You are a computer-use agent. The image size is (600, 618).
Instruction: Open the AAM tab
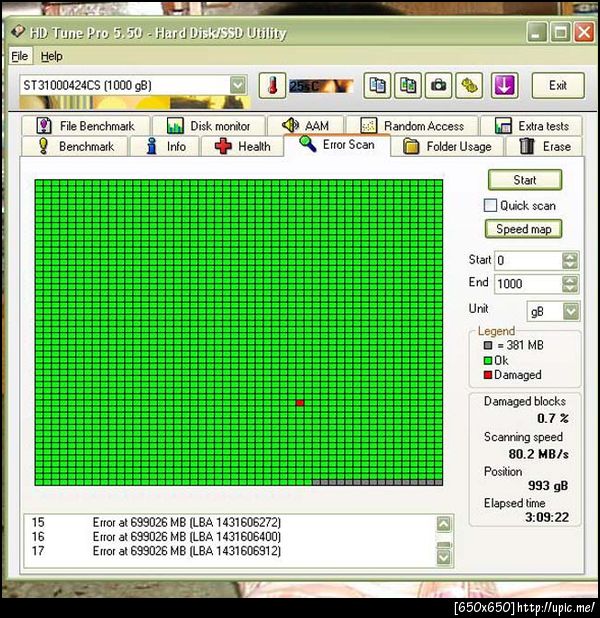click(306, 126)
